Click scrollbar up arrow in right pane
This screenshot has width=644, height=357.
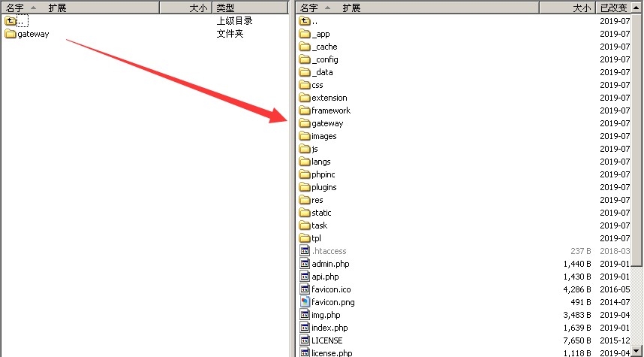[636, 8]
